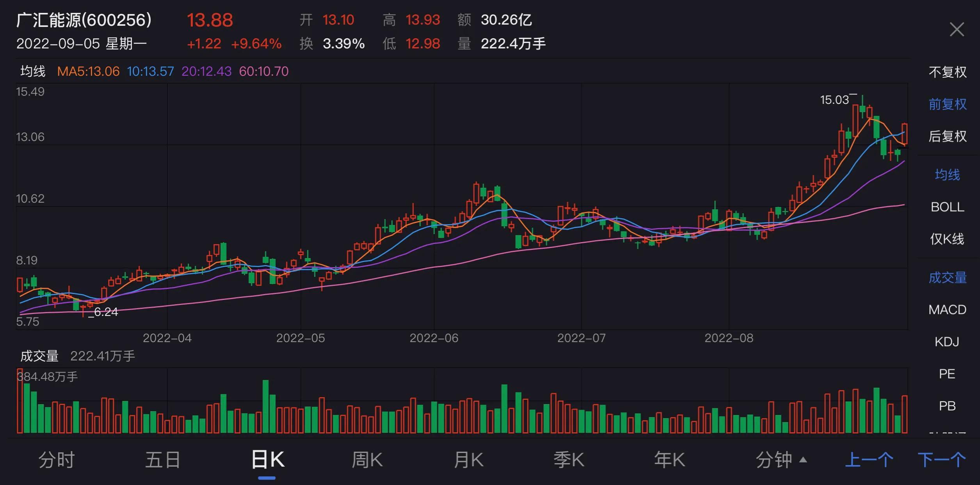Screen dimensions: 980x485
Task: Open the 年K yearly candlestick tab
Action: point(669,460)
